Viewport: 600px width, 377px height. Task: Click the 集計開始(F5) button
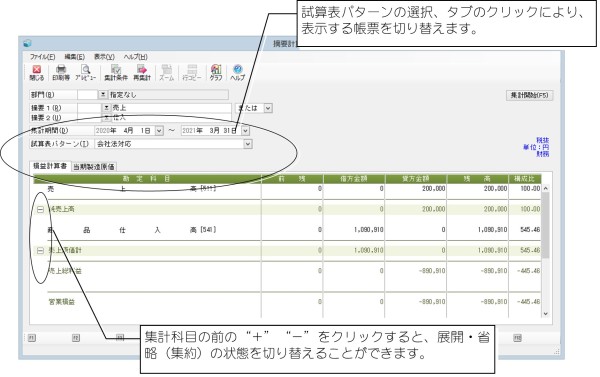(x=530, y=95)
